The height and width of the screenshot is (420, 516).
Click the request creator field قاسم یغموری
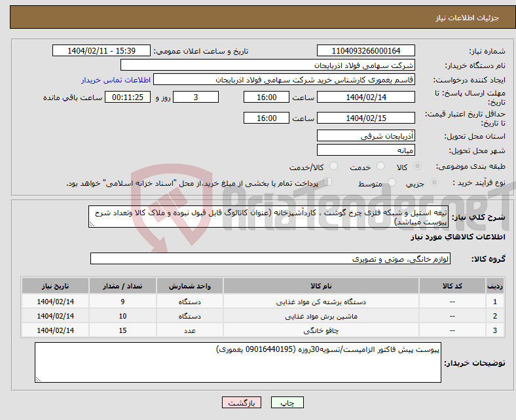click(x=284, y=80)
